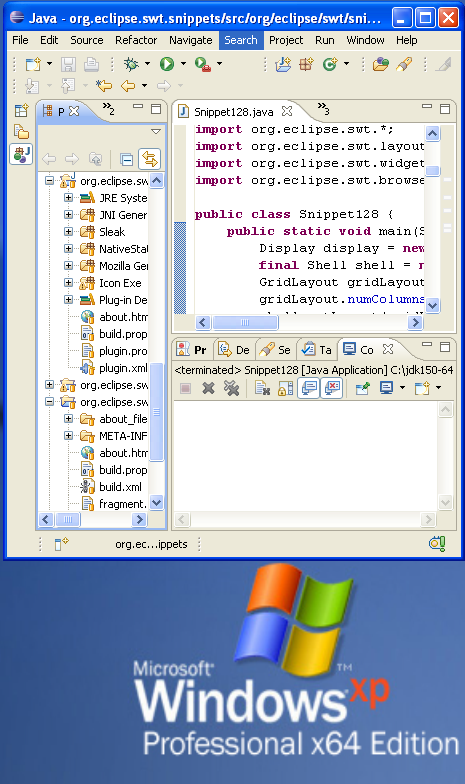Switch to the Tasks (Ta) tab
Image resolution: width=465 pixels, height=784 pixels.
pos(316,350)
